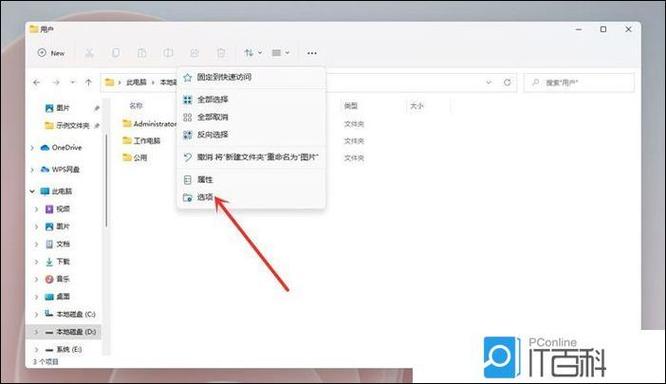Click the Copy icon in the toolbar

click(x=116, y=53)
